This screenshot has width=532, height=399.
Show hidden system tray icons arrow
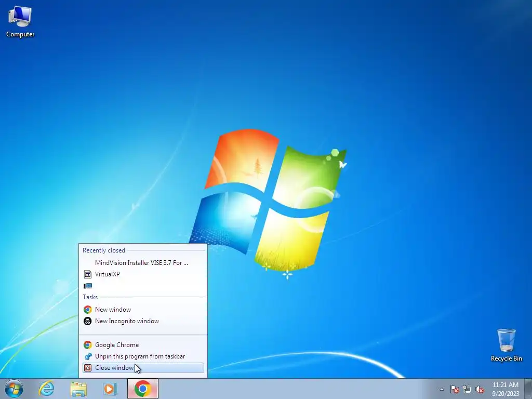(442, 389)
